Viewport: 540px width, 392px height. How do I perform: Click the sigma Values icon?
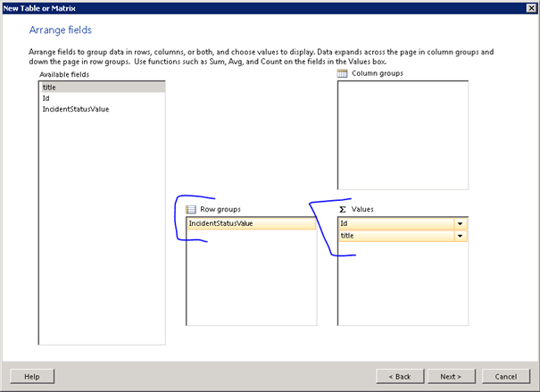tap(342, 208)
